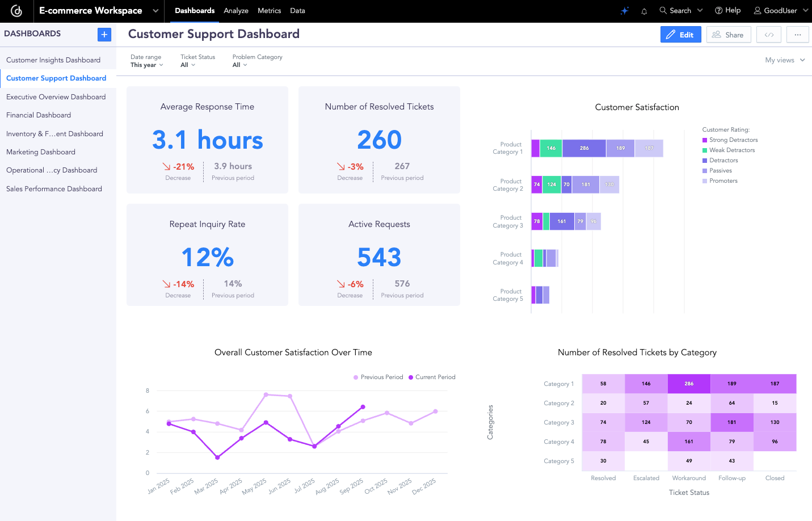Open the embed code </> icon
Screen dimensions: 812x521
pos(769,35)
